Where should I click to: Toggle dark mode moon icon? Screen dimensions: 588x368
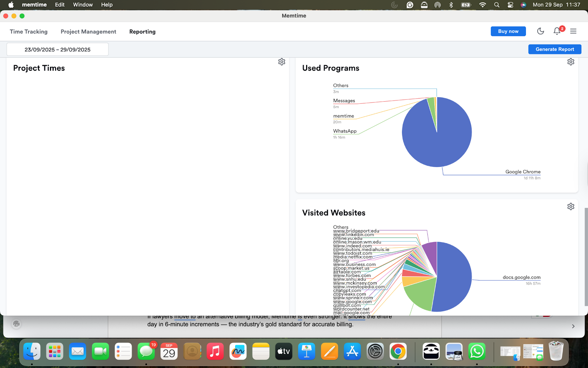541,31
